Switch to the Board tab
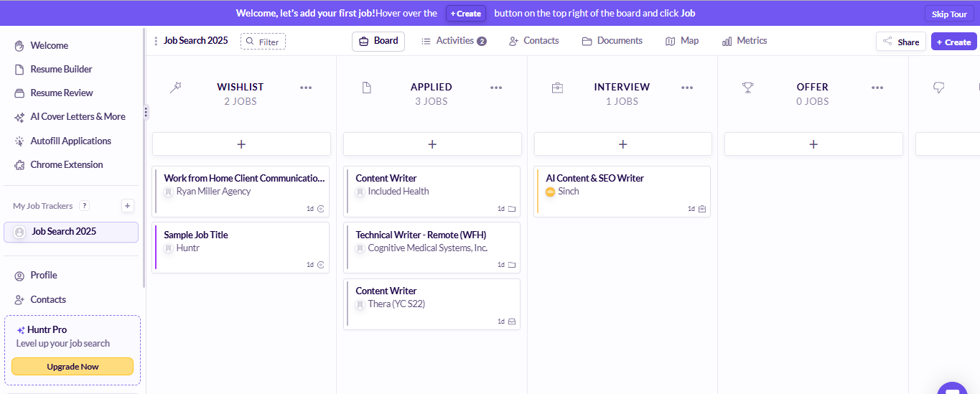The image size is (980, 394). tap(378, 42)
